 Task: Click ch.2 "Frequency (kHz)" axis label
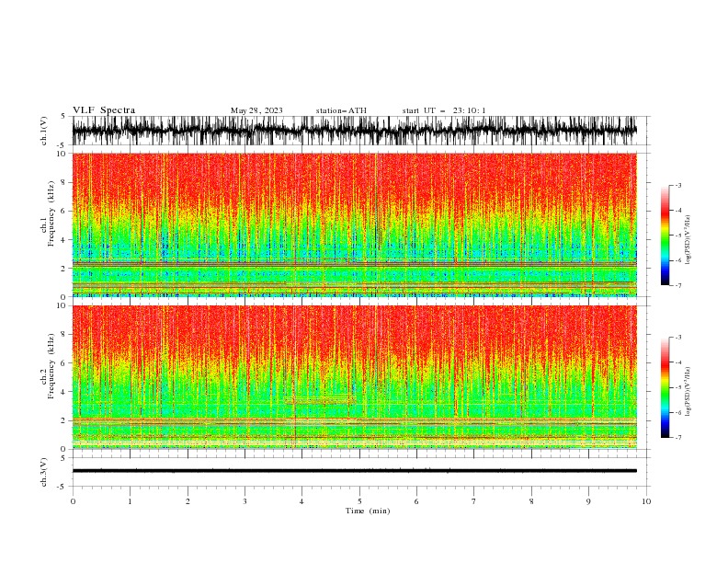point(51,366)
